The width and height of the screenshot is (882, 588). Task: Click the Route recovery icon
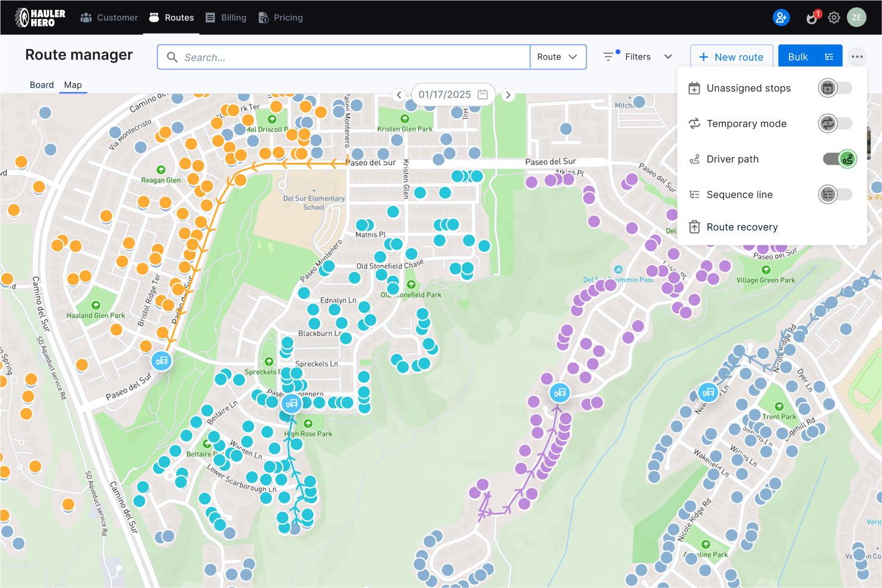tap(694, 227)
